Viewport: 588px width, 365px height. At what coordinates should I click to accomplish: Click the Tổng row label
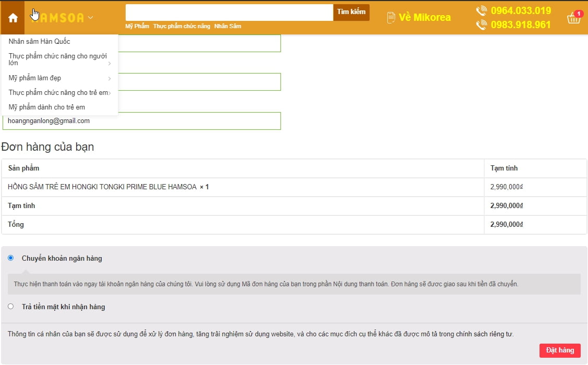[x=16, y=224]
